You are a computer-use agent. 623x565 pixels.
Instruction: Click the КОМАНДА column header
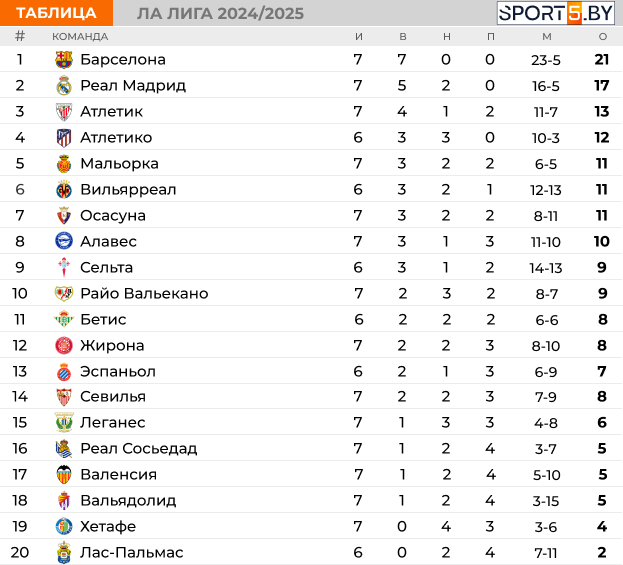[x=80, y=36]
